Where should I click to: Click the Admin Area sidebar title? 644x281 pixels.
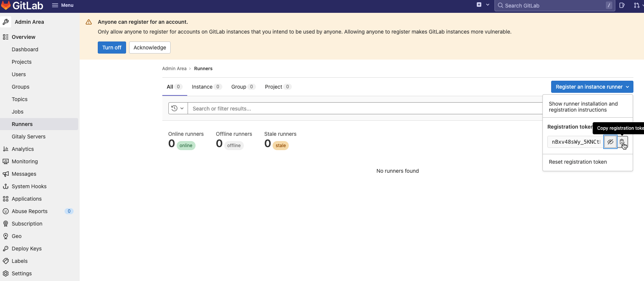coord(29,22)
